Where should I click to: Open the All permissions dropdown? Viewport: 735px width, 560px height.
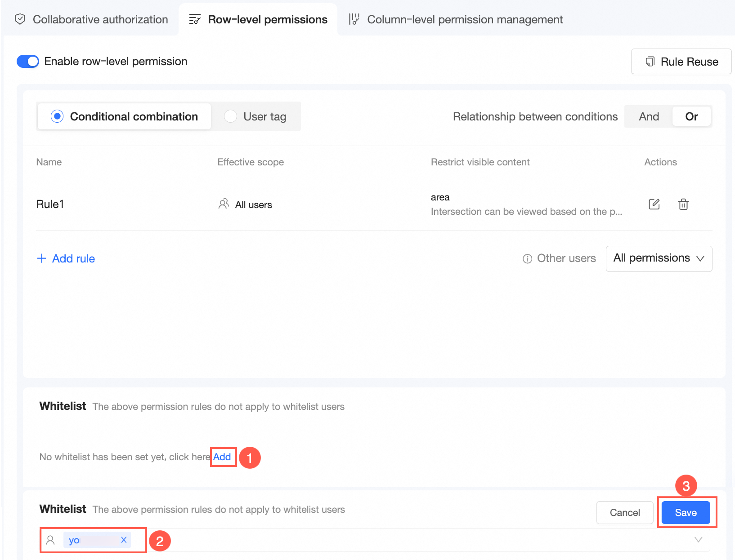[x=659, y=258]
